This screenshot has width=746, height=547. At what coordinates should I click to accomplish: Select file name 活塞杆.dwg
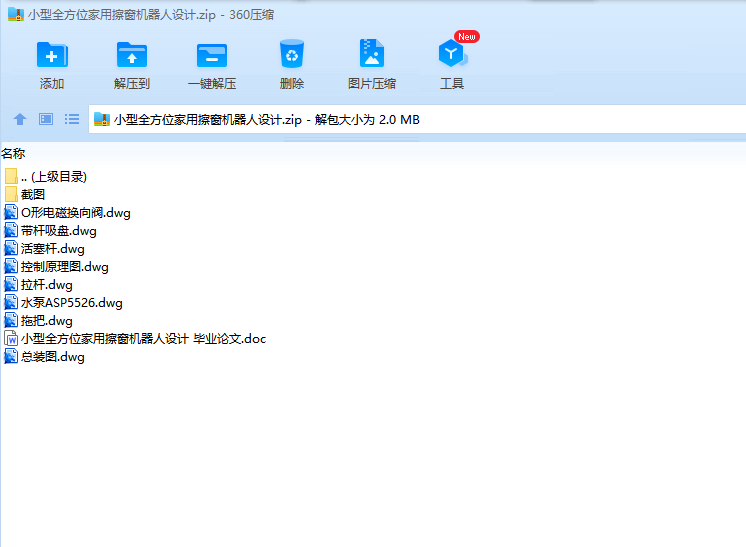pyautogui.click(x=53, y=249)
